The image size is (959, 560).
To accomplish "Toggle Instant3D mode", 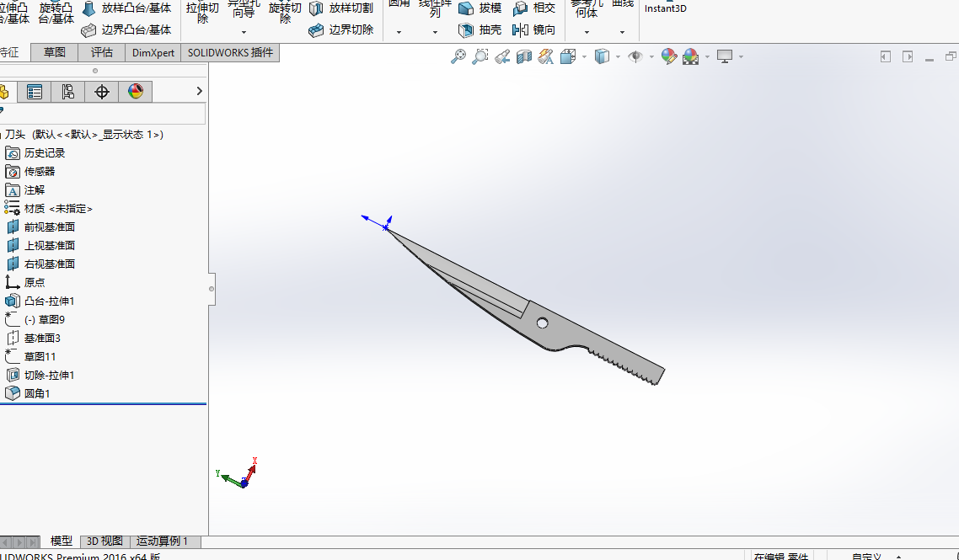I will (666, 8).
